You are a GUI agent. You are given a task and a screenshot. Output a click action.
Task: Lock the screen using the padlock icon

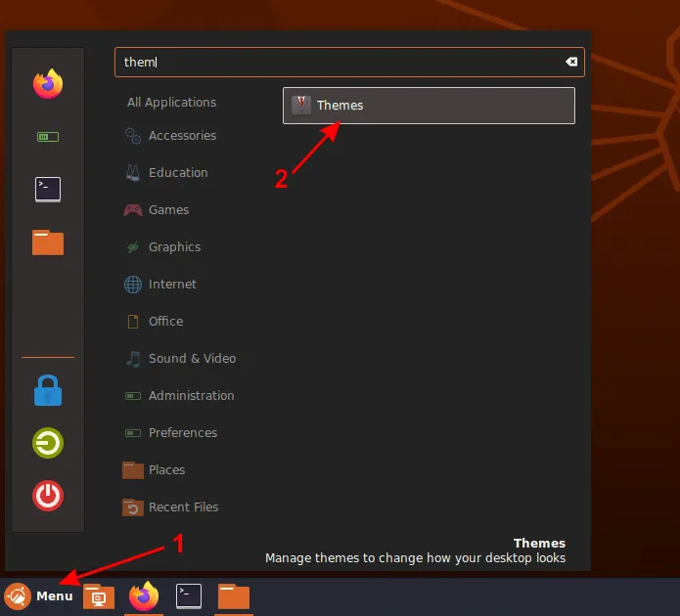tap(47, 391)
